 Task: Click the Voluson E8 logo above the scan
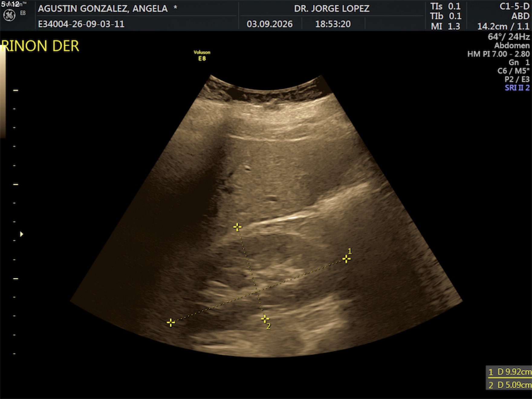(202, 55)
